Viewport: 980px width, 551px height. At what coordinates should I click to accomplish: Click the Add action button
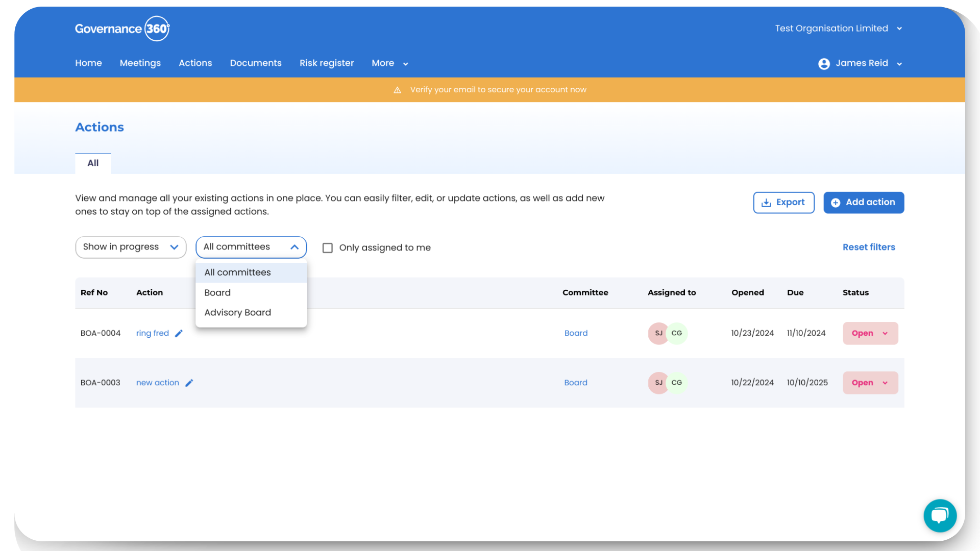864,203
